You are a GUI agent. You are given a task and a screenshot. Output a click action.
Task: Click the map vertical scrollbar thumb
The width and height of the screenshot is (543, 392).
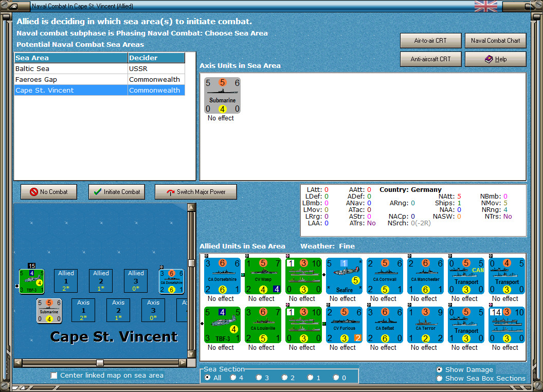[191, 263]
